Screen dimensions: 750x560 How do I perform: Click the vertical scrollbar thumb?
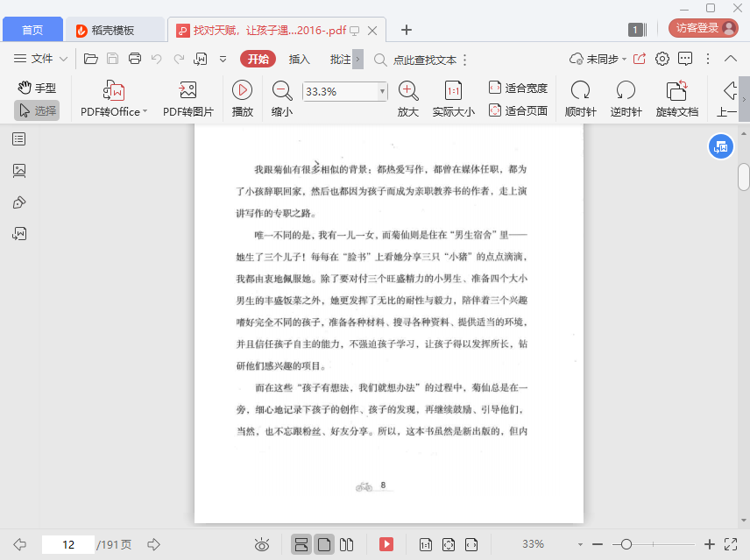pos(743,177)
